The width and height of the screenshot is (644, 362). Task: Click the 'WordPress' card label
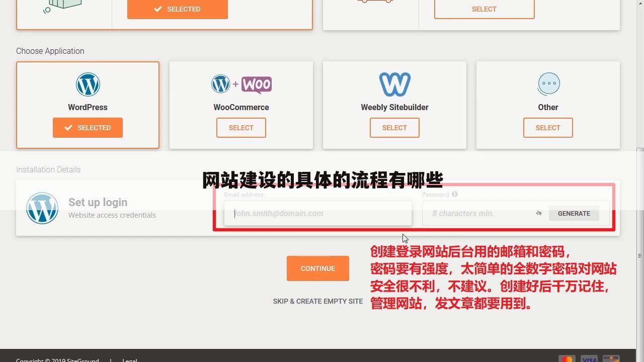coord(88,107)
